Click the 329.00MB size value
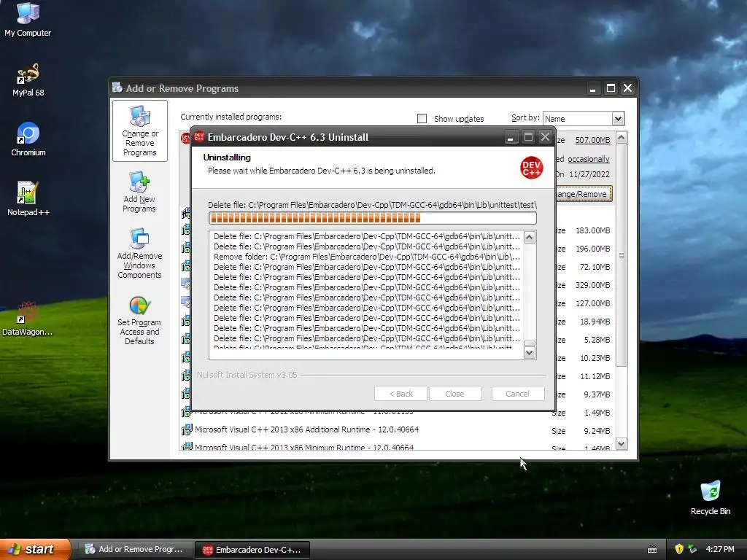 click(592, 285)
